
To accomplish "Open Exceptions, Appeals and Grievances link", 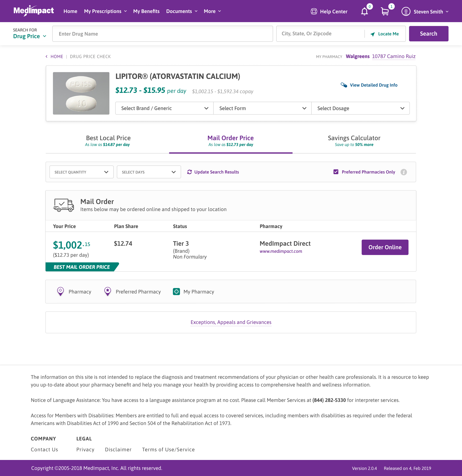I will click(x=231, y=322).
